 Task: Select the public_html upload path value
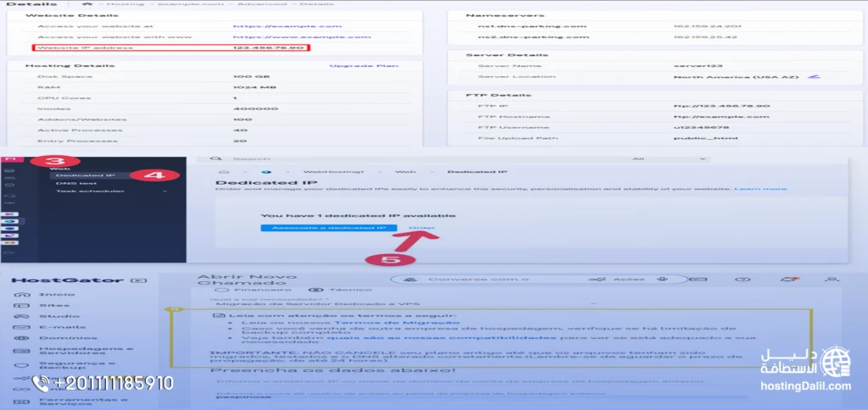pyautogui.click(x=705, y=138)
